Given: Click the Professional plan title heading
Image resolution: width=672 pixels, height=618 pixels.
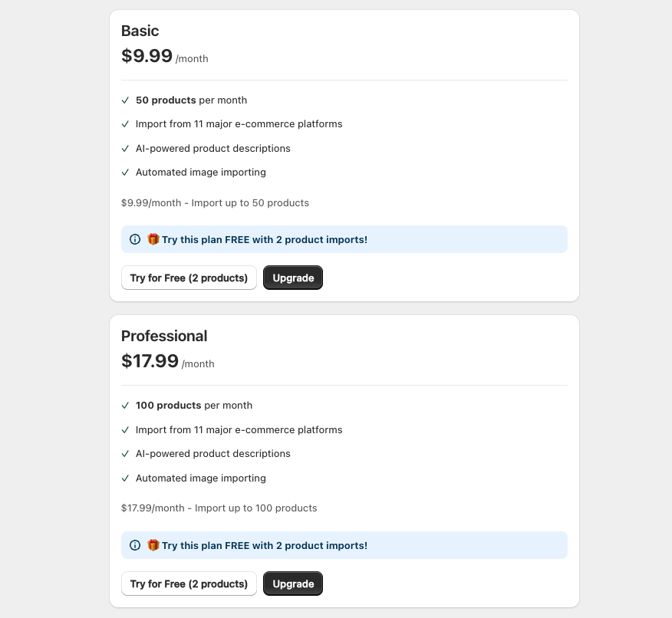Looking at the screenshot, I should pyautogui.click(x=164, y=336).
